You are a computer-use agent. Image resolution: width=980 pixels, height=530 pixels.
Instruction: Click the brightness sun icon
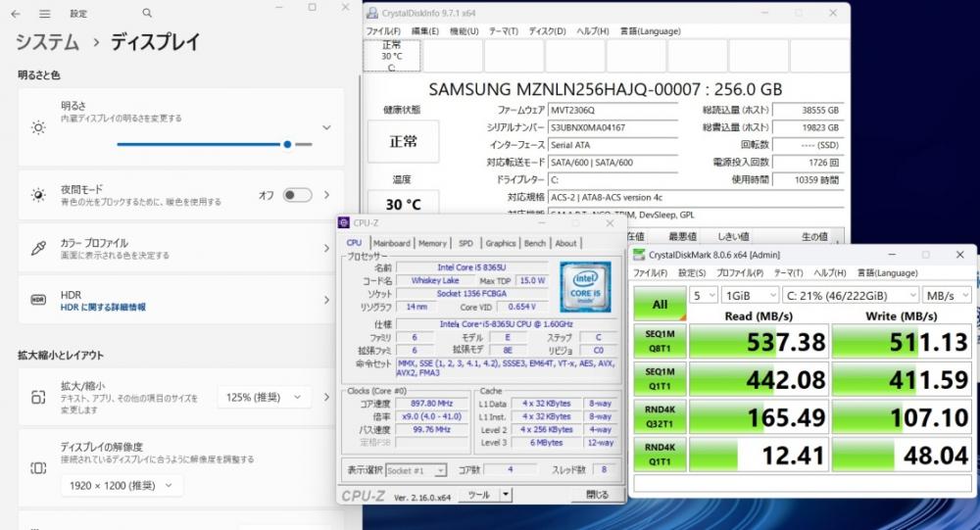click(x=38, y=127)
